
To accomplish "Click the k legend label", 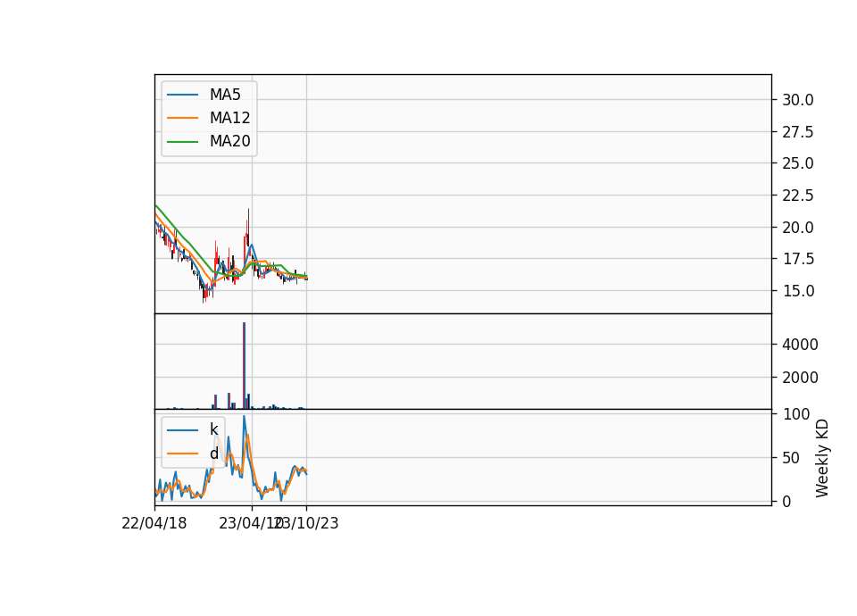I will coord(213,429).
